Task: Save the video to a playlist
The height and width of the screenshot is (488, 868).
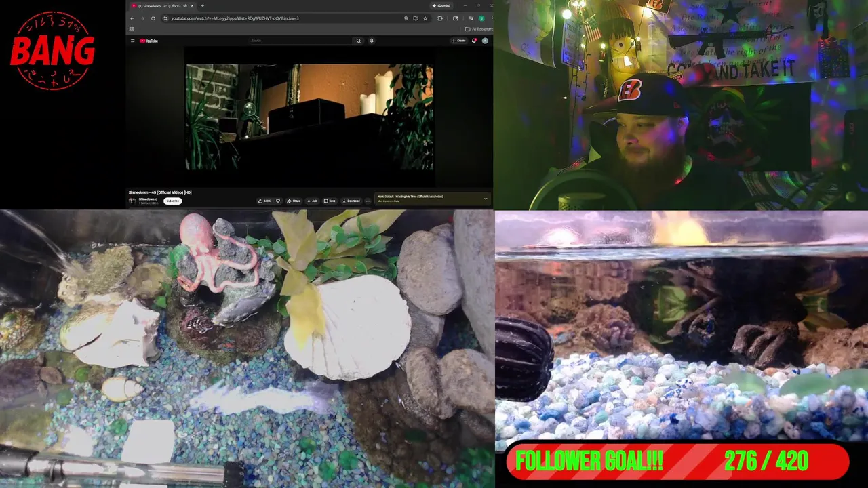Action: 330,201
